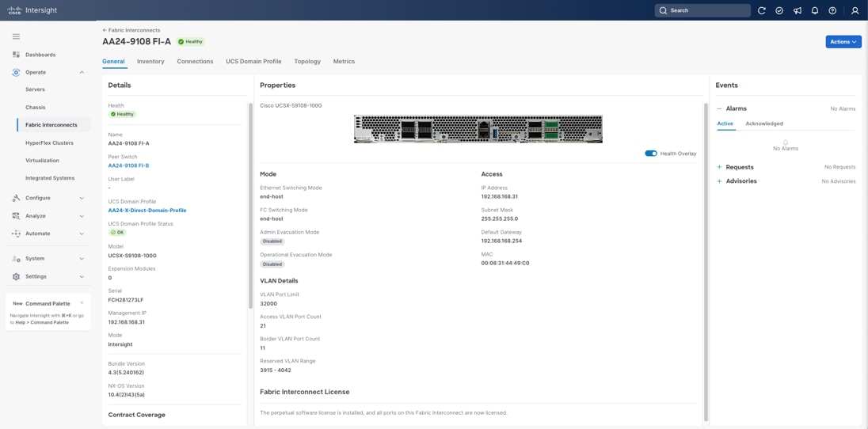Click the search magnifier icon
Viewport: 868px width, 429px height.
663,10
